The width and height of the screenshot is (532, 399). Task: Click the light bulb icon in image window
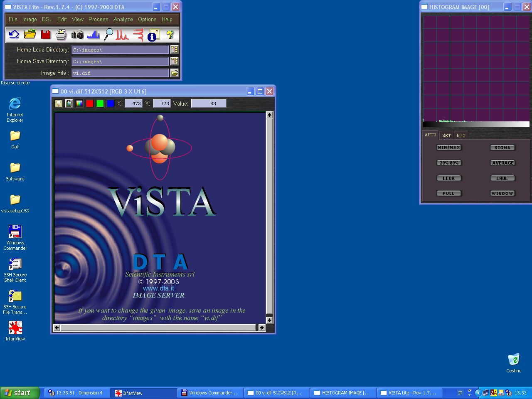coord(59,103)
